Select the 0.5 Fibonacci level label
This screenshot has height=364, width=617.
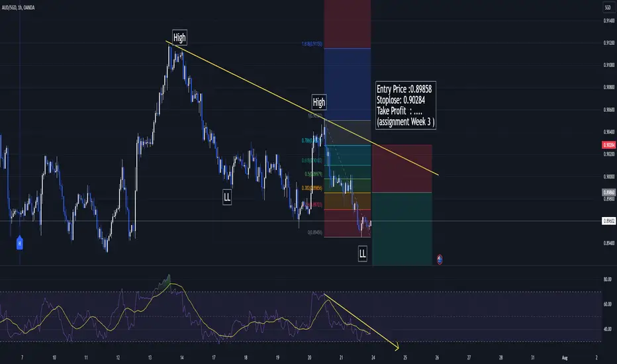click(314, 174)
